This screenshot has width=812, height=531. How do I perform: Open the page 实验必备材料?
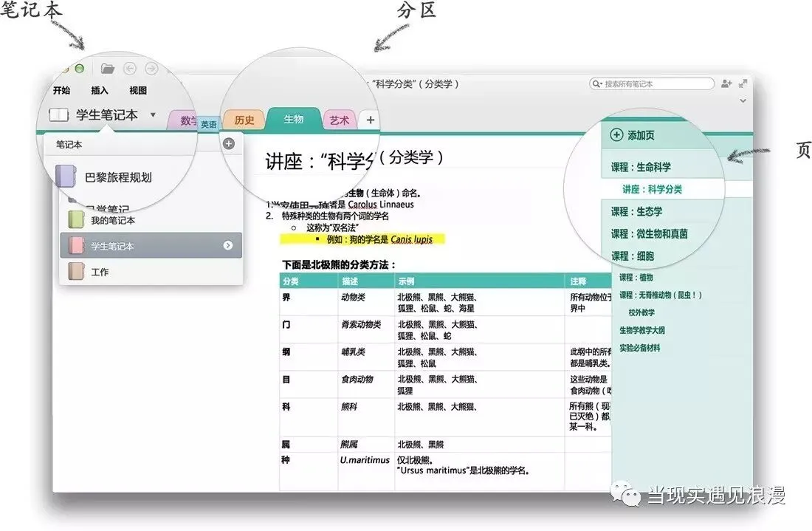pyautogui.click(x=639, y=348)
